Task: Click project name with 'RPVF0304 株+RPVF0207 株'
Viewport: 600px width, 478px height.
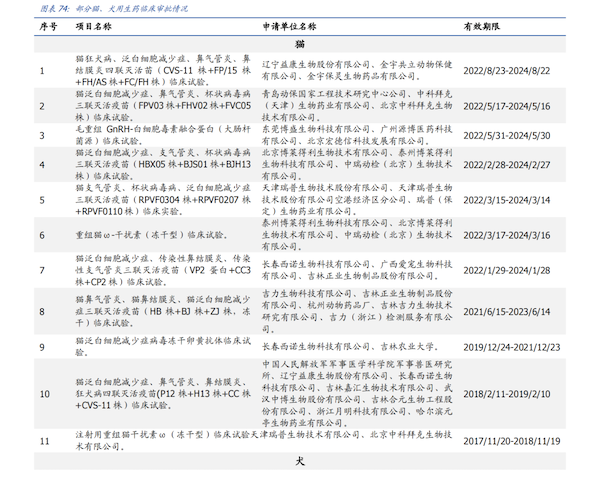Action: tap(163, 200)
